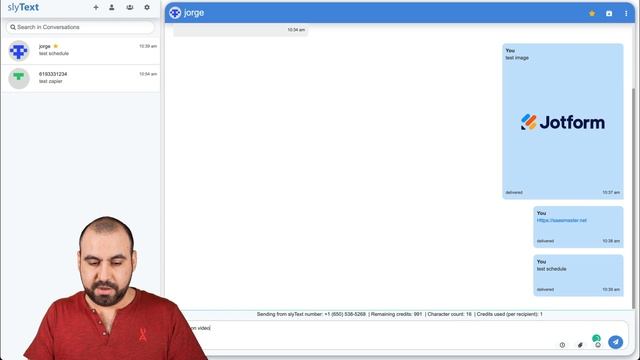Click the attachment paperclip icon
The height and width of the screenshot is (360, 640).
click(580, 345)
